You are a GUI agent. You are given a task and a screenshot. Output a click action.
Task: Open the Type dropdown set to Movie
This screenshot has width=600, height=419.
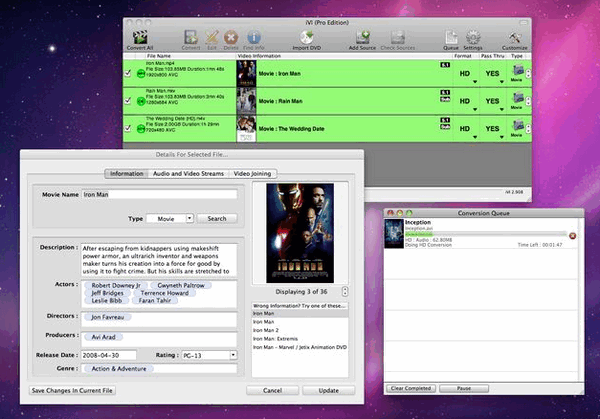point(170,218)
